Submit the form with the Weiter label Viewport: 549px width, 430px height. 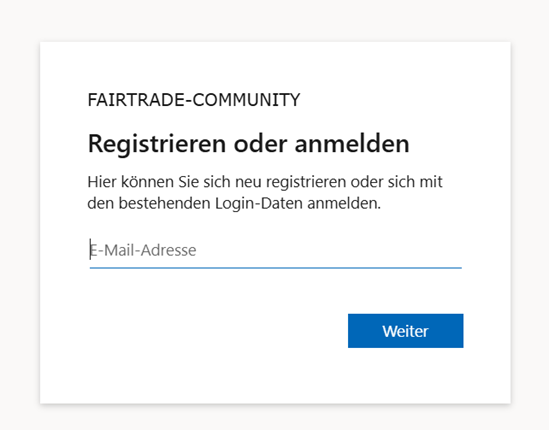tap(405, 331)
